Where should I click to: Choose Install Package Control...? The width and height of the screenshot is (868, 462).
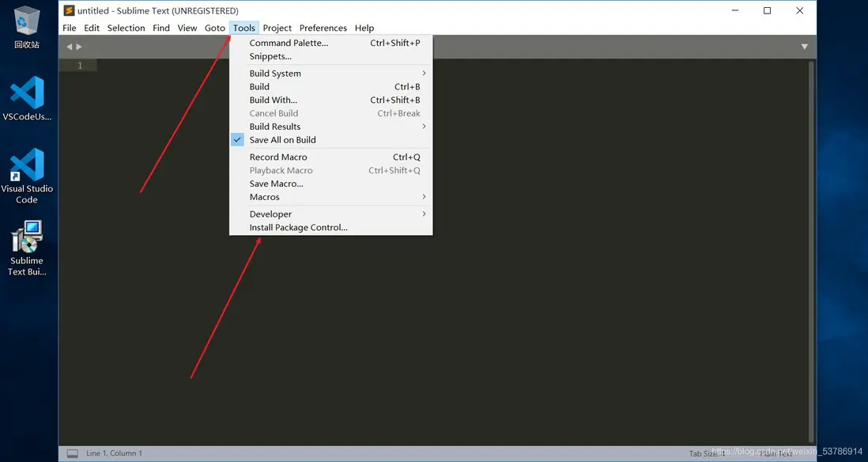pos(331,227)
